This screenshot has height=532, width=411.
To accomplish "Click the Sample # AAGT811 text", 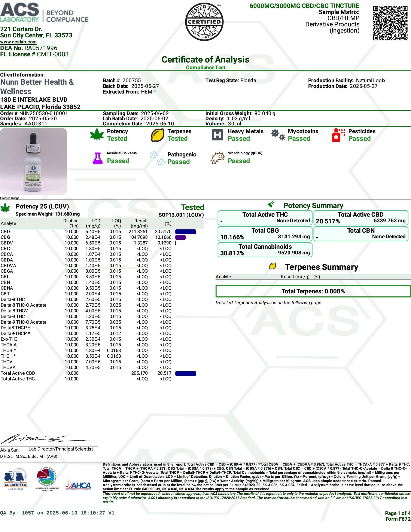I will tap(24, 123).
